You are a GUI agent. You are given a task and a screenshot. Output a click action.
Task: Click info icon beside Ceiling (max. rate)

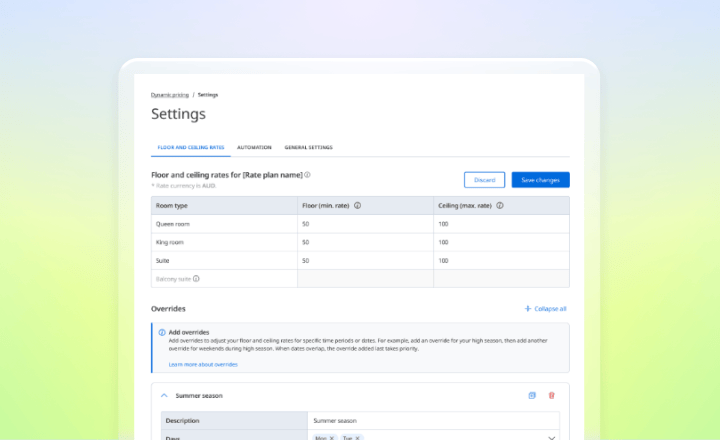[x=499, y=205]
